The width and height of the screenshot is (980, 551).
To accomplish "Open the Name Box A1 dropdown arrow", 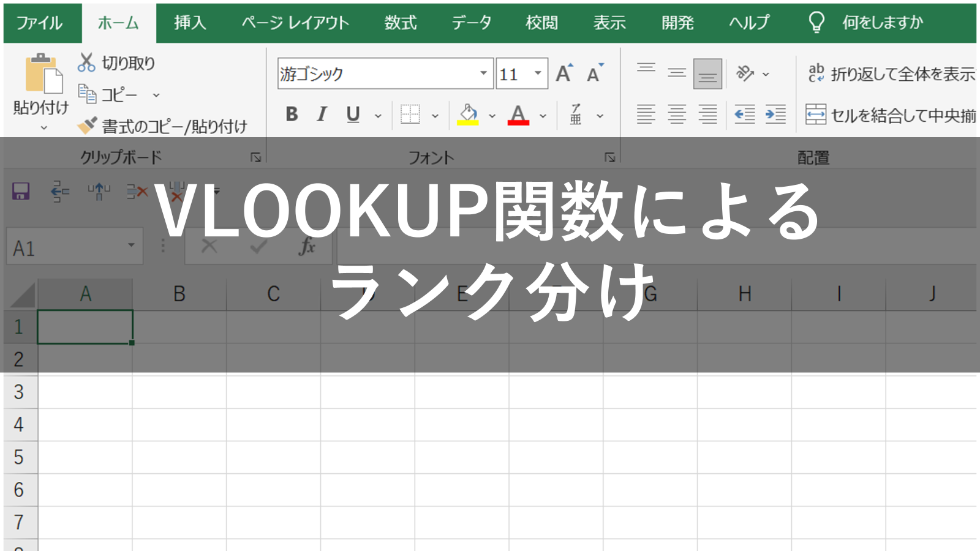I will tap(131, 246).
